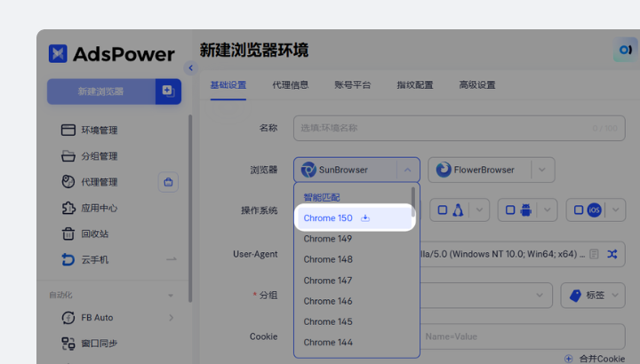Select 智能匹配 in the version list
The height and width of the screenshot is (364, 640).
click(x=322, y=197)
